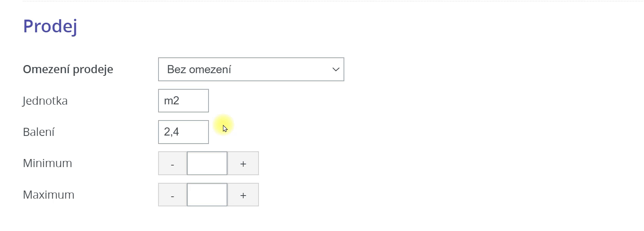Decrease Maximum with the minus button
This screenshot has width=644, height=231.
172,195
